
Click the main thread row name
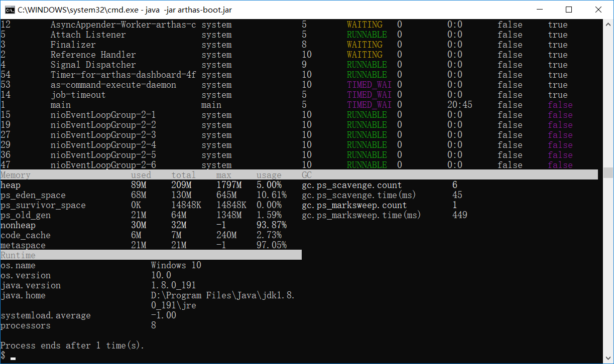[61, 105]
